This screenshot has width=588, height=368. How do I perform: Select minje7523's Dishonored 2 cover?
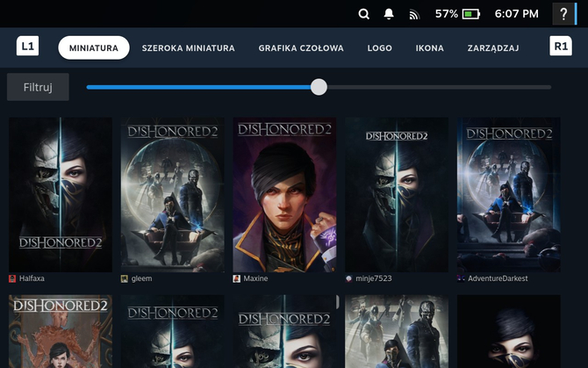pyautogui.click(x=397, y=195)
